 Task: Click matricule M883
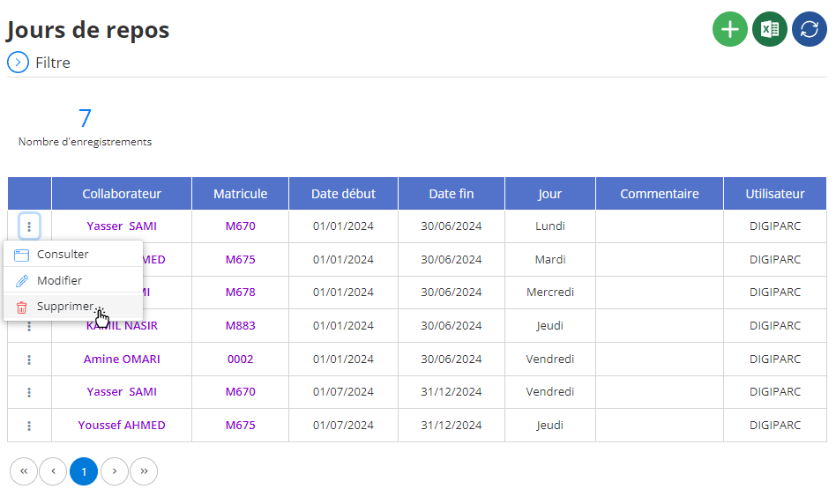click(x=241, y=325)
